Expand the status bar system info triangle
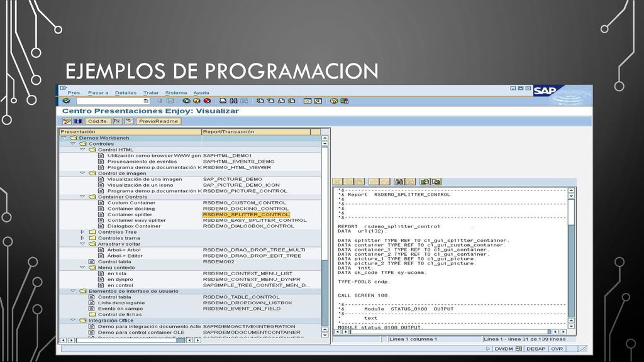The image size is (644, 362). coord(488,349)
